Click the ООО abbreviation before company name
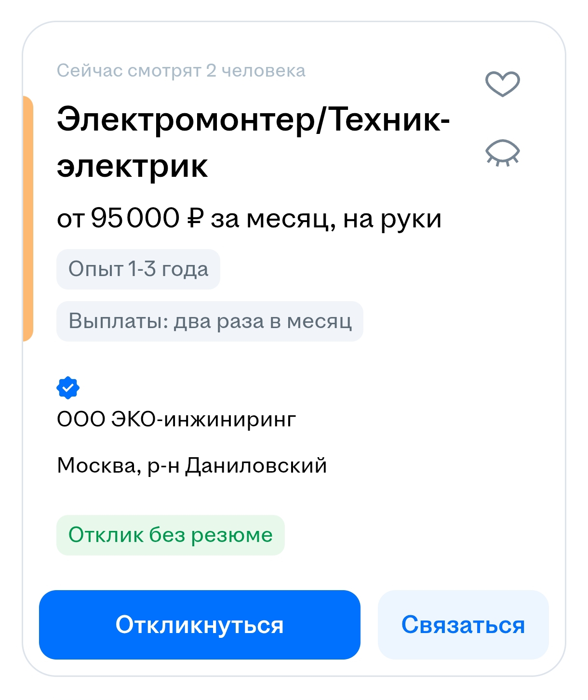This screenshot has height=700, width=588. click(81, 419)
